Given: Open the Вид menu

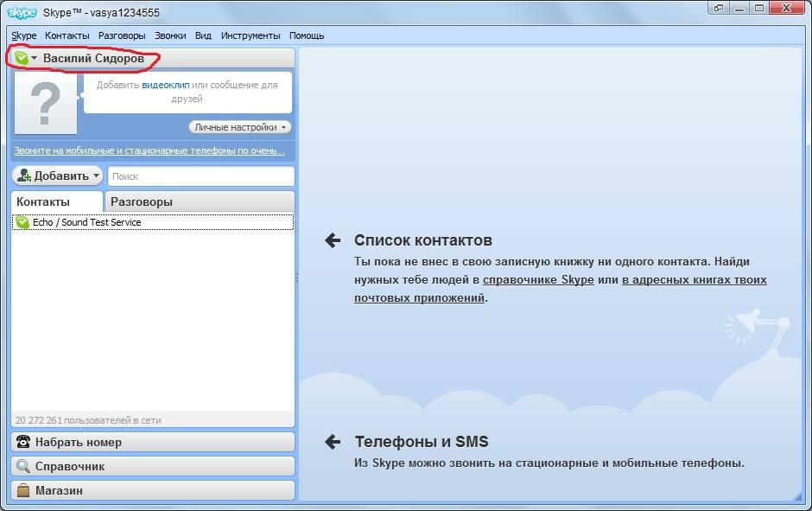Looking at the screenshot, I should (x=203, y=35).
